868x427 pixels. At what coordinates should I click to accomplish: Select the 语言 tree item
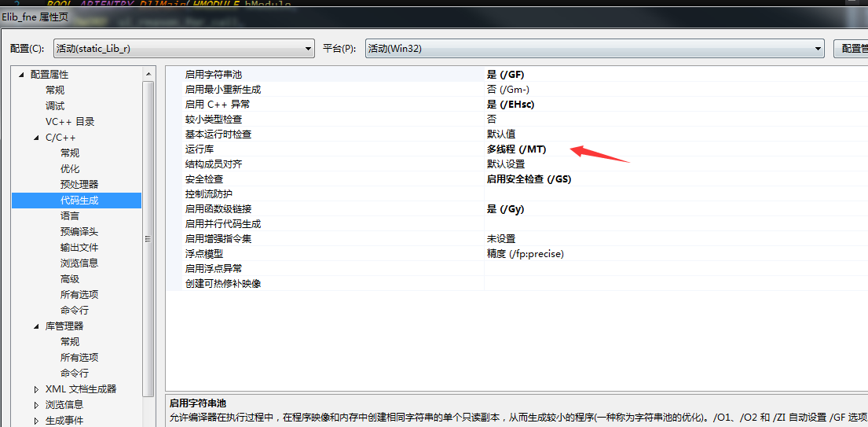(70, 216)
